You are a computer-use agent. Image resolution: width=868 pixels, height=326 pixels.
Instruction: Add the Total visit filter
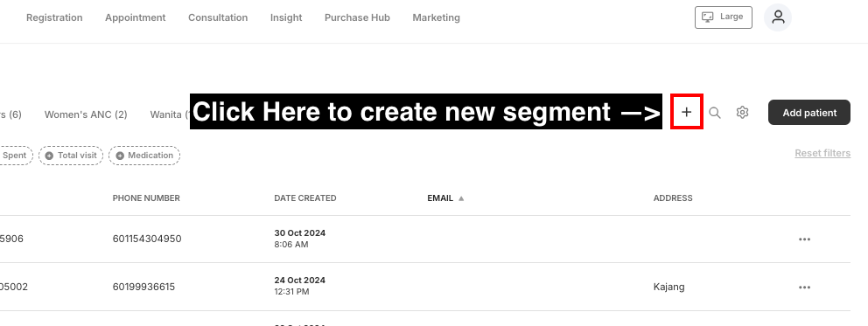click(71, 156)
